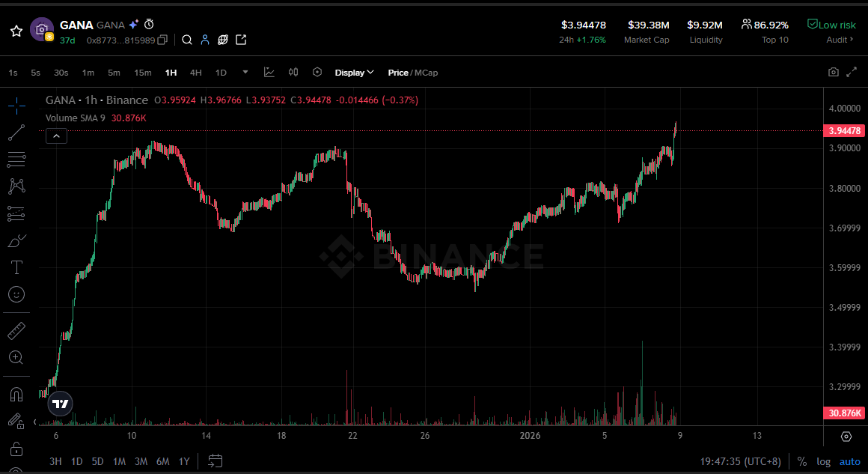Expand chart to fullscreen
The image size is (868, 474).
(852, 72)
